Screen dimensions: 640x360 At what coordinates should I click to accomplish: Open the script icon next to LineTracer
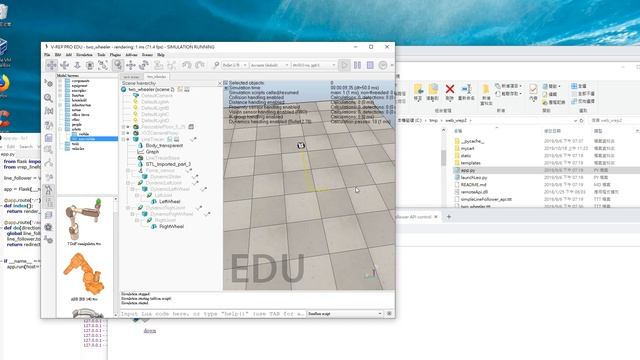(x=169, y=139)
